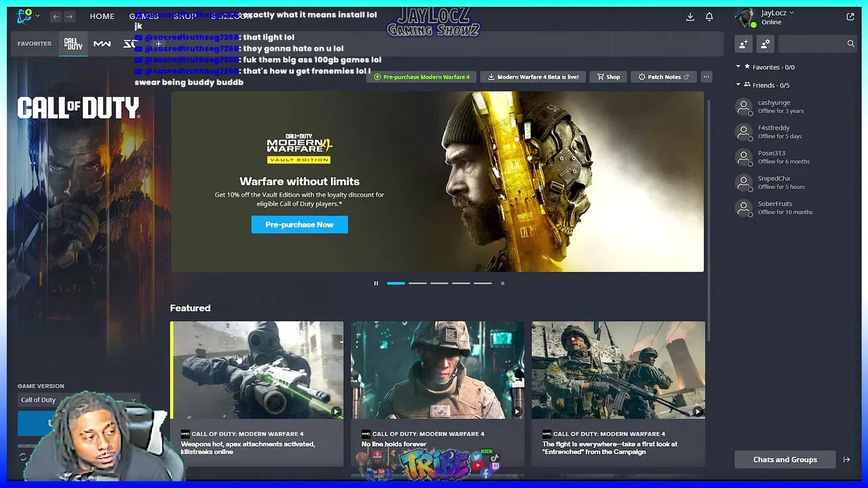Click the Add a Friend icon
Image resolution: width=868 pixels, height=488 pixels.
pyautogui.click(x=744, y=43)
